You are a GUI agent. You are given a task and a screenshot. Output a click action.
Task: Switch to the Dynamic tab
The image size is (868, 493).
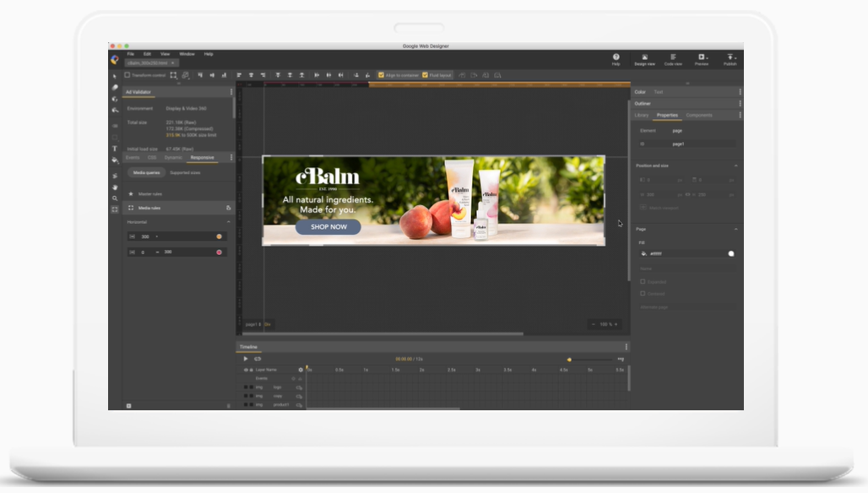[x=173, y=158]
